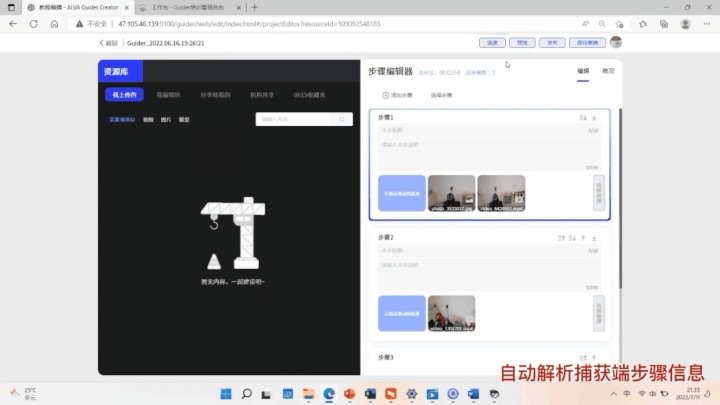Click the step editor vertical scrollbar
720x405 pixels.
[620, 198]
